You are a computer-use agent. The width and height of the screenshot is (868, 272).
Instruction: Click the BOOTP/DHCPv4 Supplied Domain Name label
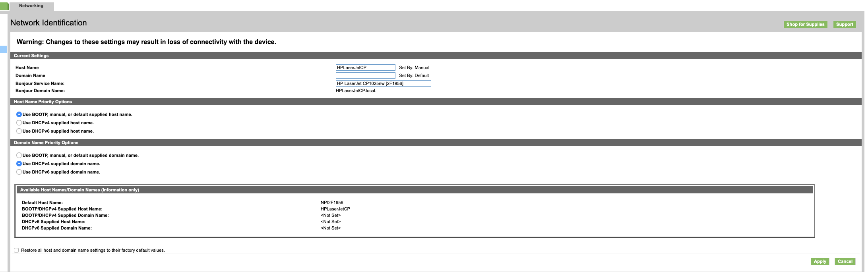coord(65,215)
